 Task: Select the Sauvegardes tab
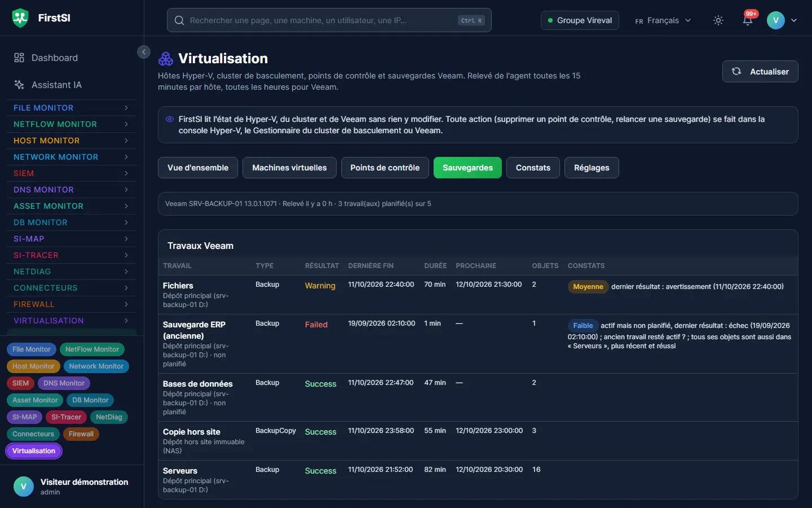click(467, 168)
